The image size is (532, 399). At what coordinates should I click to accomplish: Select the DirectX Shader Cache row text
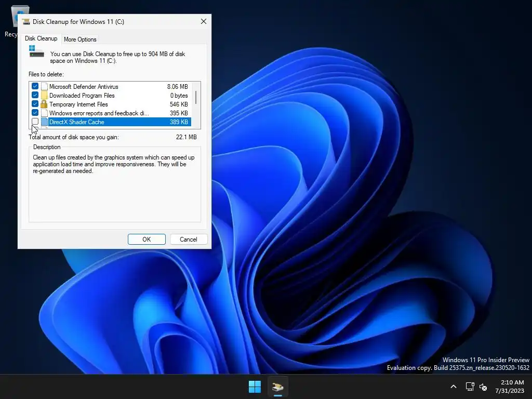[x=77, y=122]
